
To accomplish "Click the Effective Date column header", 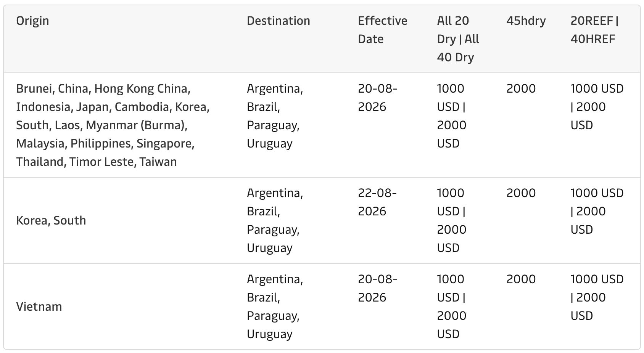I will point(382,30).
